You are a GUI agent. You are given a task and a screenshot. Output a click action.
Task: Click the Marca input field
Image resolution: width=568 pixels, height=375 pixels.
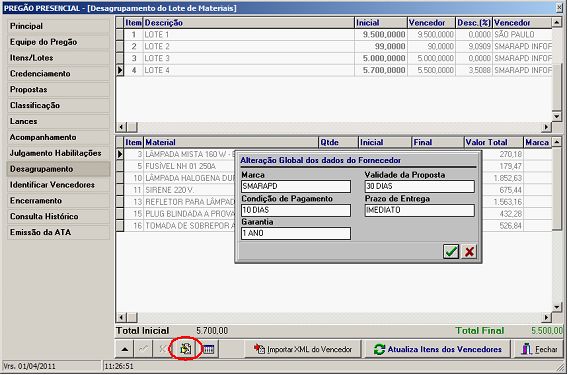tap(296, 187)
